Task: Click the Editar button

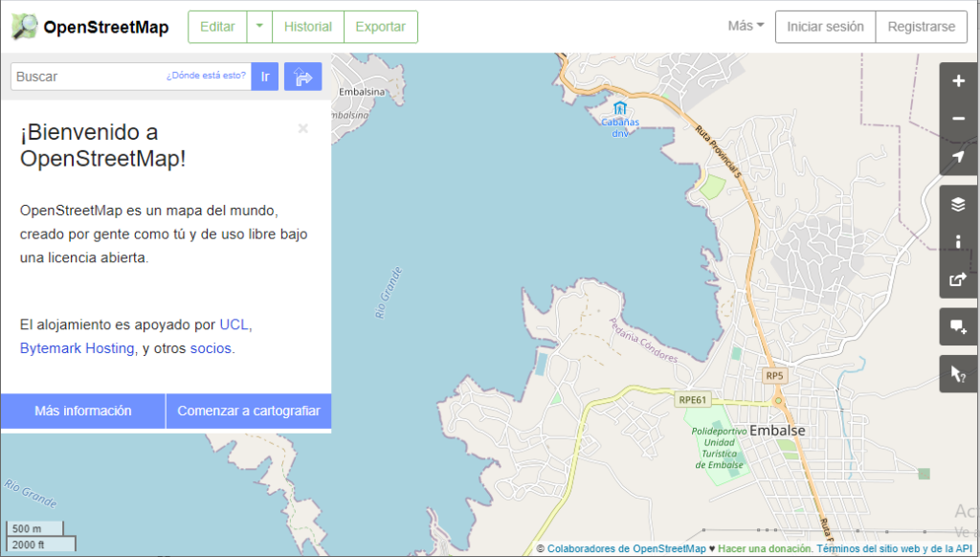Action: click(217, 27)
